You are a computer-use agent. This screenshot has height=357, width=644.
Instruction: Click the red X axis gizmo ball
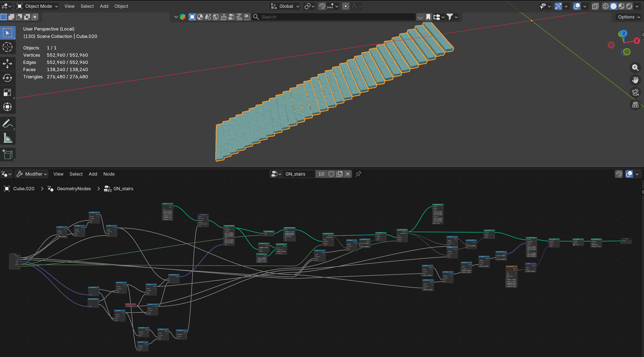click(637, 41)
